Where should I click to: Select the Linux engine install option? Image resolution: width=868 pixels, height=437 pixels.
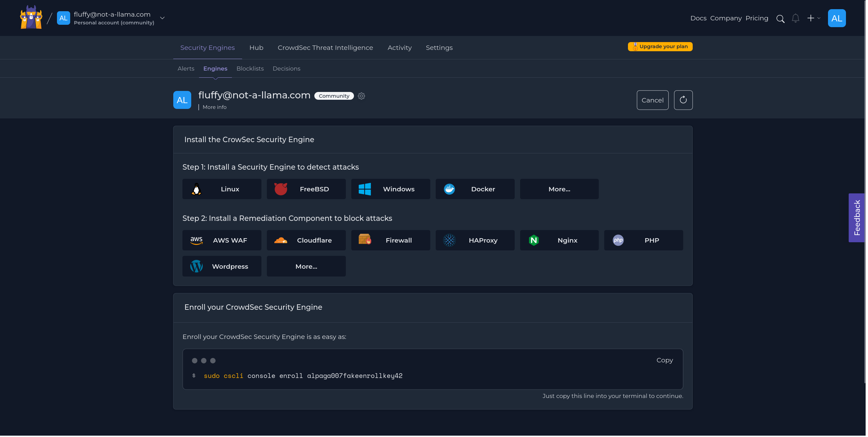click(222, 189)
